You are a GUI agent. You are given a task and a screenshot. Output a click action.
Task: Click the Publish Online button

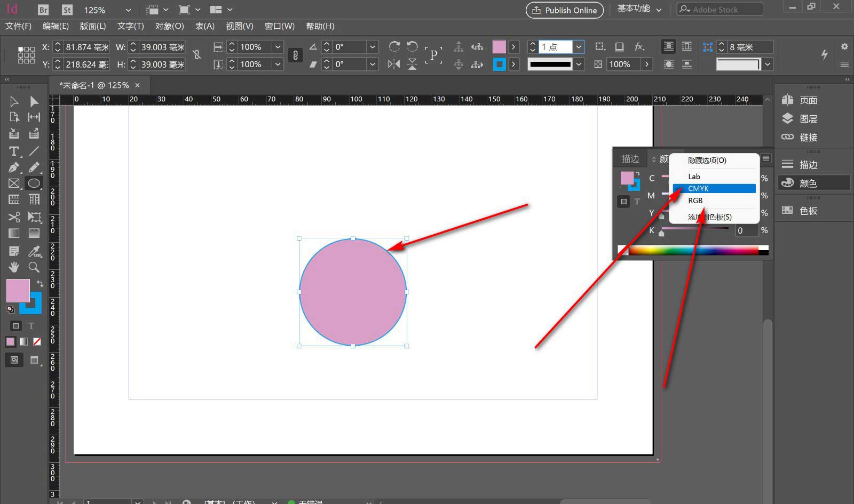pyautogui.click(x=565, y=10)
